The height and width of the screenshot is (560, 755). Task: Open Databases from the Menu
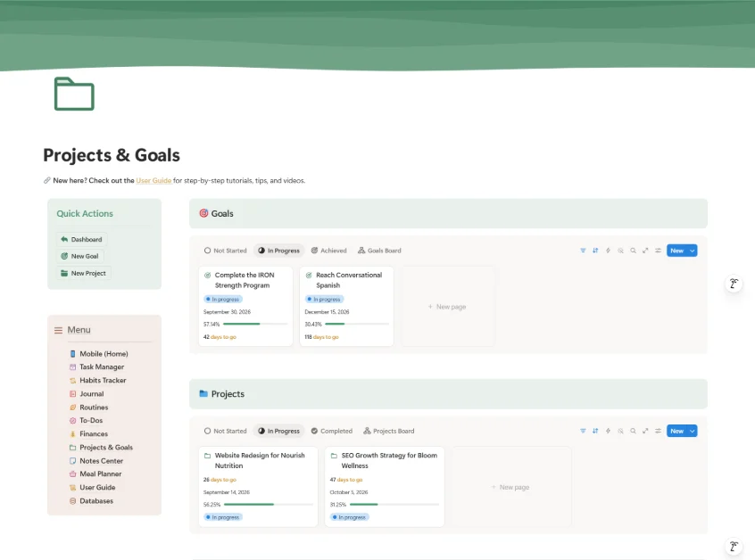(x=92, y=500)
